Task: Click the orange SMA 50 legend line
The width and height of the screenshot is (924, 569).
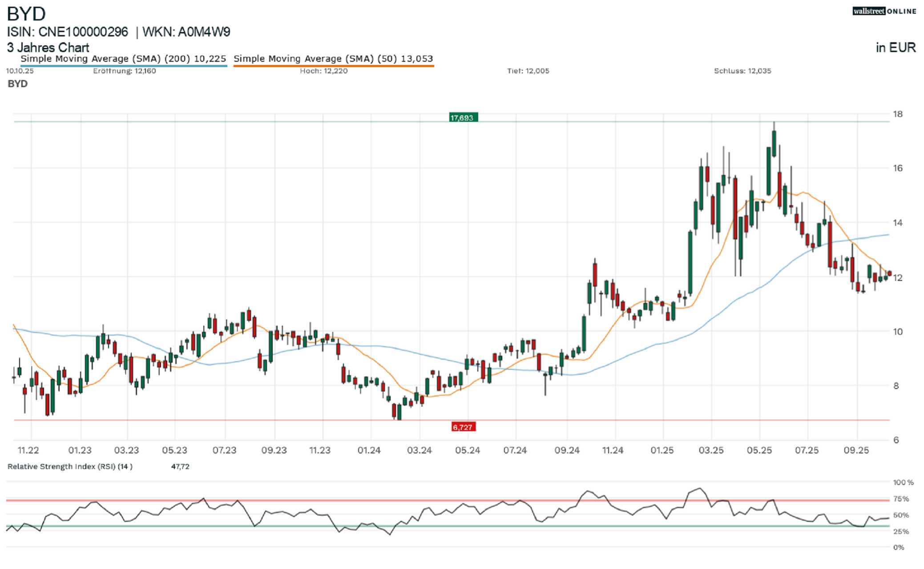Action: coord(333,66)
